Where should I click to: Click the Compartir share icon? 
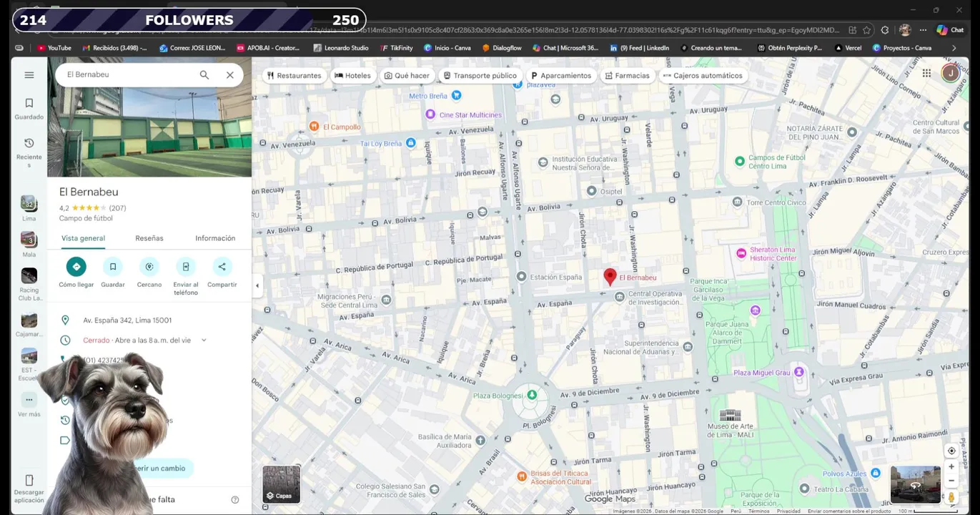click(x=222, y=267)
